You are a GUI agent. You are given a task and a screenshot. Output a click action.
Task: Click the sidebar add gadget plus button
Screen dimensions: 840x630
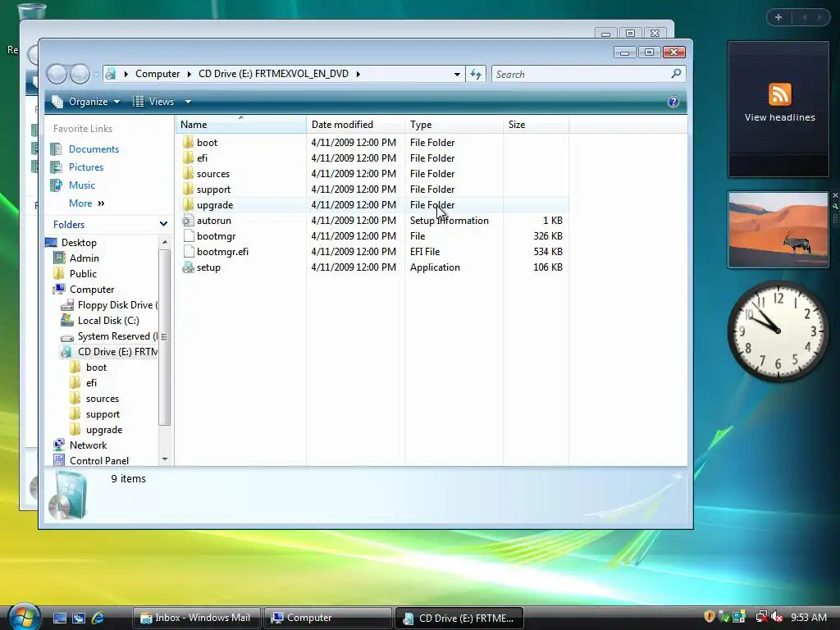778,18
